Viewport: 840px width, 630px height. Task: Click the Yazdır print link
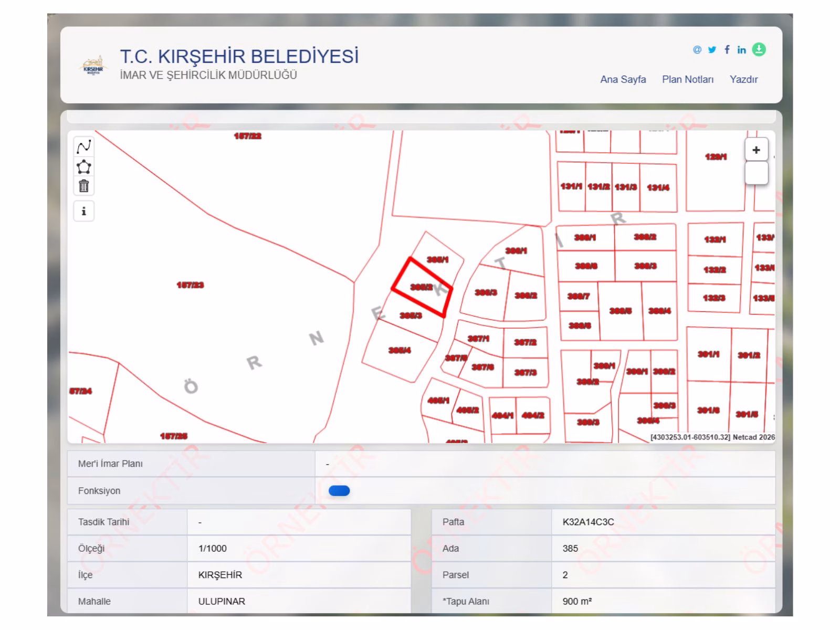744,79
